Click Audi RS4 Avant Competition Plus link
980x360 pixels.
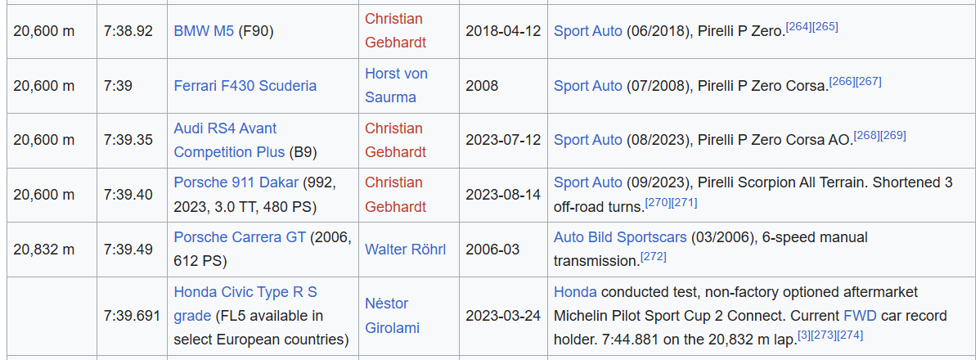(225, 128)
